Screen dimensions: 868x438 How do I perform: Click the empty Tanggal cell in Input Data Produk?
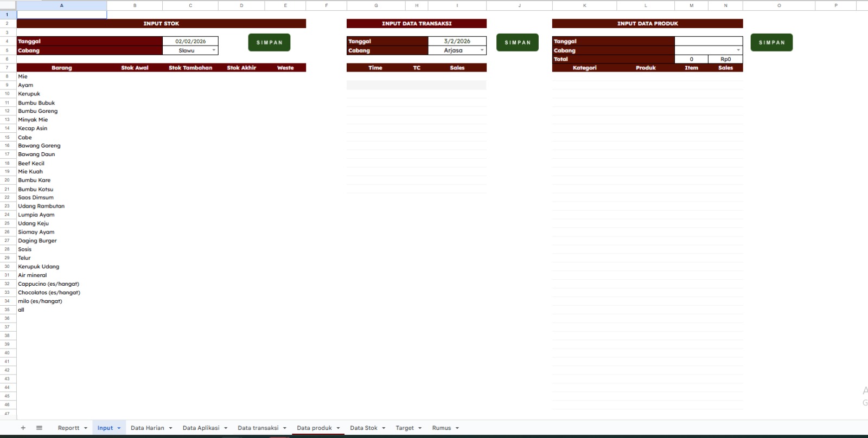click(x=708, y=41)
